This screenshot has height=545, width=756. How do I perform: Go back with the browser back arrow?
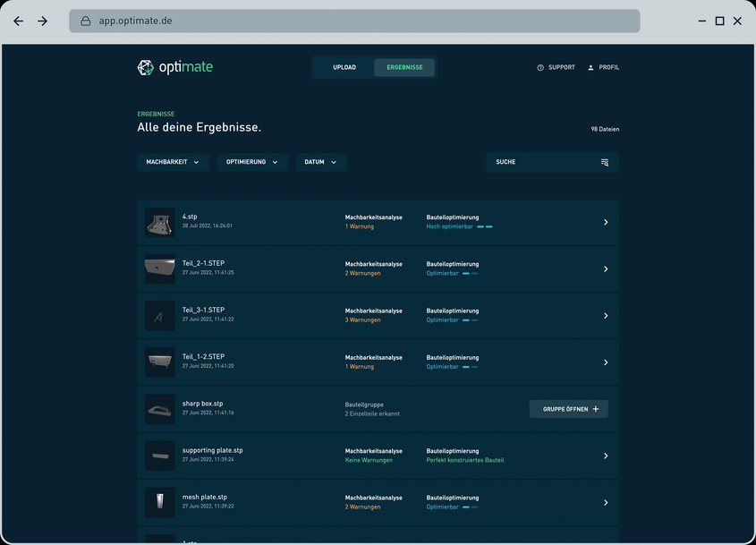18,21
